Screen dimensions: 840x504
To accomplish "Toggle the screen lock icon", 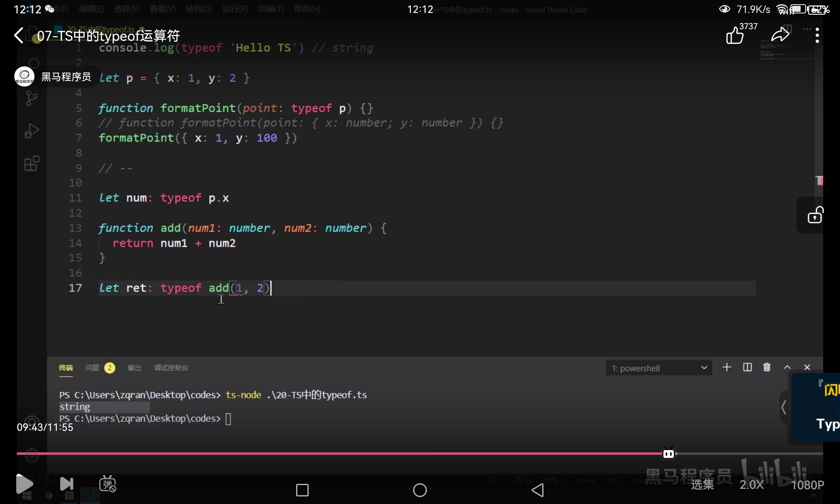I will 815,215.
